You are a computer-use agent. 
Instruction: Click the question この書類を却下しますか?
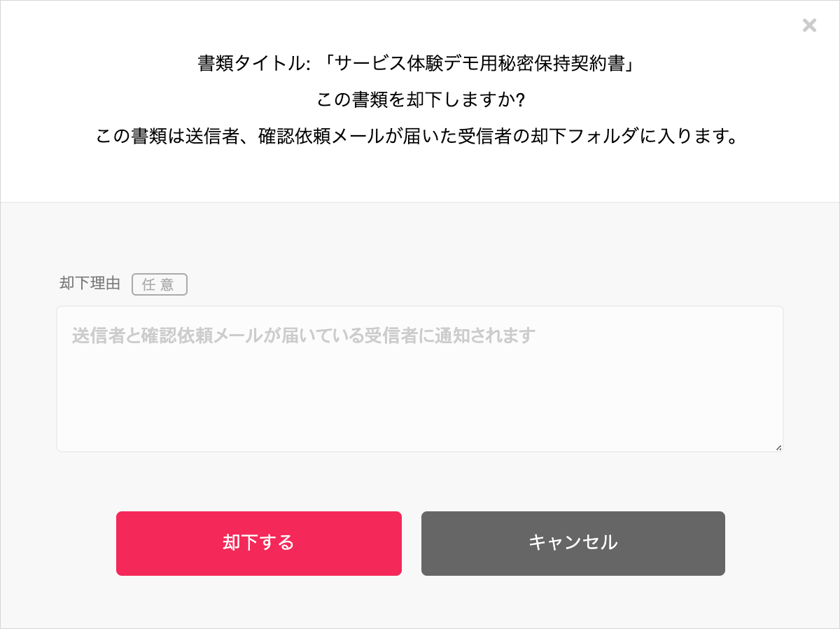pyautogui.click(x=421, y=100)
